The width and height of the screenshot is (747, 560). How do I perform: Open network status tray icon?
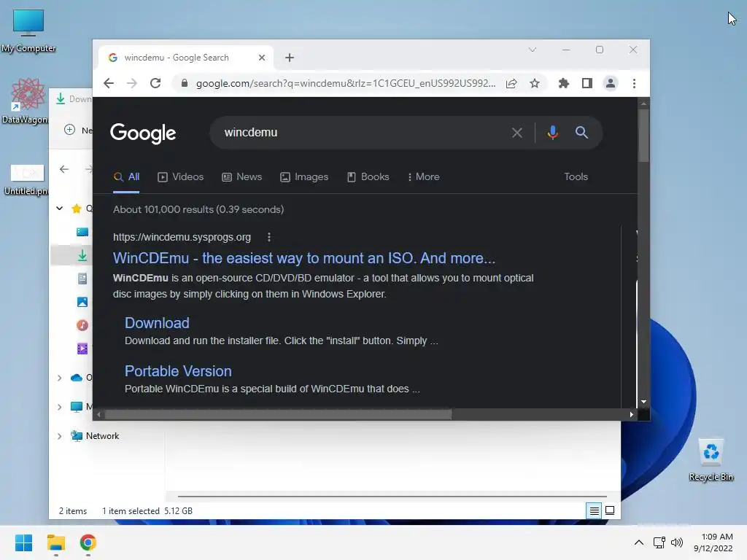click(x=659, y=542)
